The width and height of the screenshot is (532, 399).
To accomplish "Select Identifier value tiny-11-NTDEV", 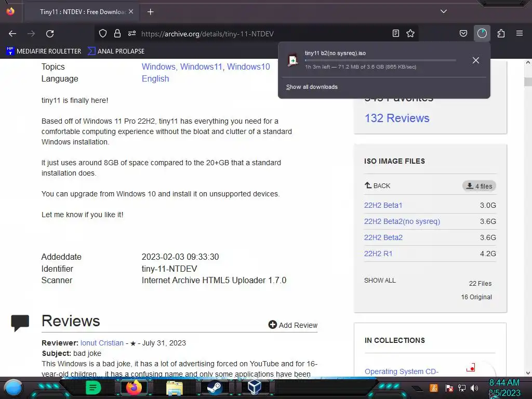I will 169,269.
